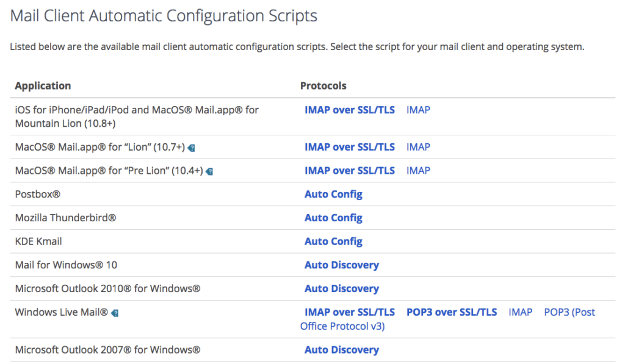Select plain IMAP for Windows Live Mail
The image size is (625, 364).
pos(520,312)
